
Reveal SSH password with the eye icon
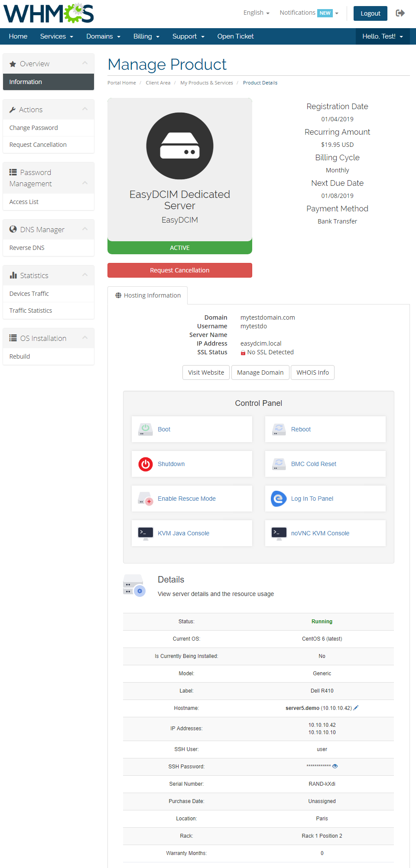pyautogui.click(x=335, y=766)
